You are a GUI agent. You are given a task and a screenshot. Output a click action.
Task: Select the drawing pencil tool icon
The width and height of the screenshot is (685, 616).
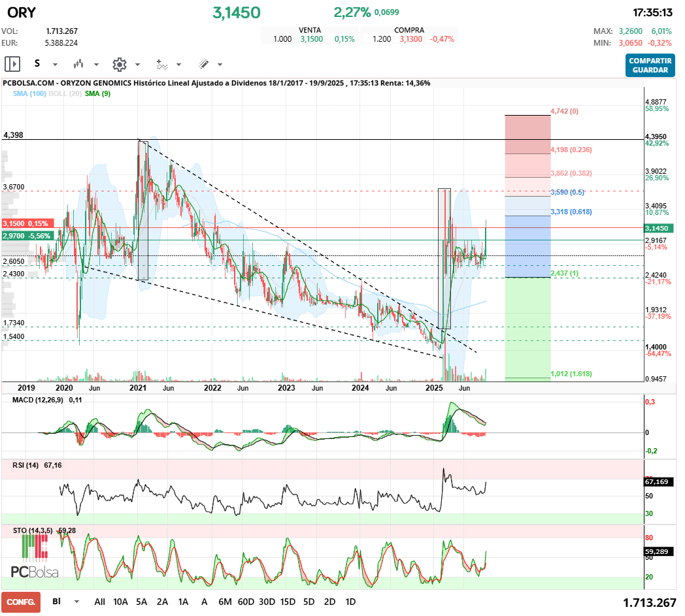click(x=203, y=64)
